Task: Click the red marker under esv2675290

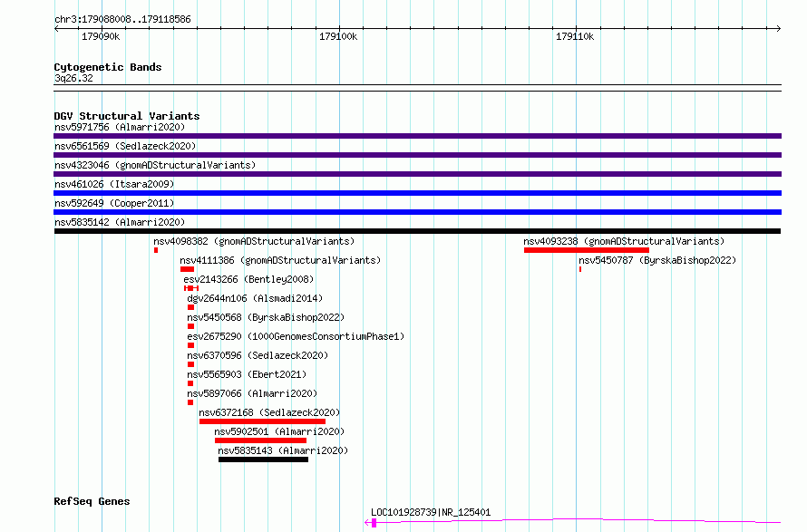Action: pos(191,345)
